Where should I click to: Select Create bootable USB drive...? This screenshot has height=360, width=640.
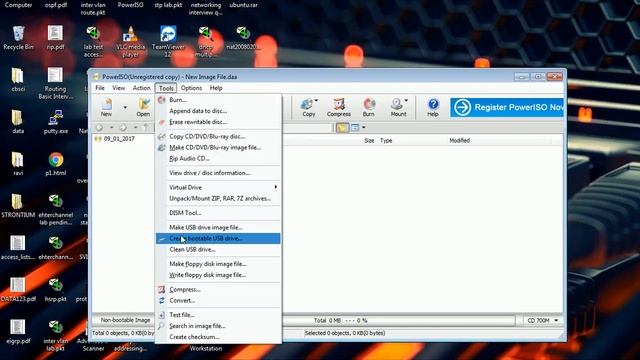click(x=218, y=238)
